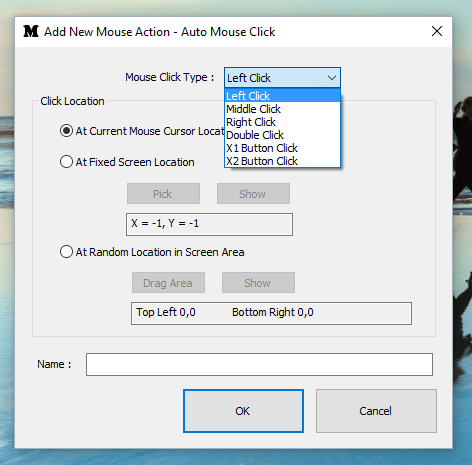Choose Double Click from the dropdown list
The height and width of the screenshot is (465, 472).
[282, 135]
